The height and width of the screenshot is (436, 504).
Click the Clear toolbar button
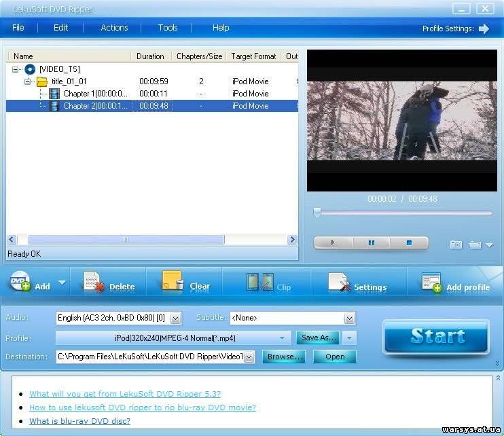186,282
